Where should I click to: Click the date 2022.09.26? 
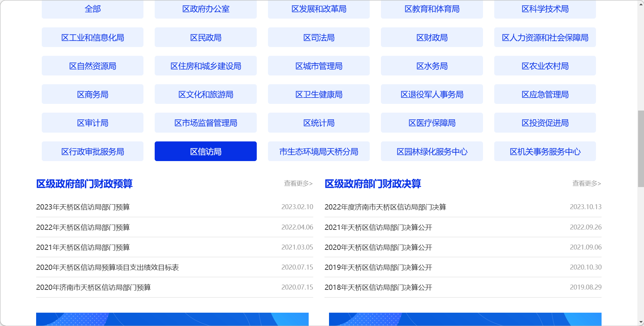(x=585, y=227)
